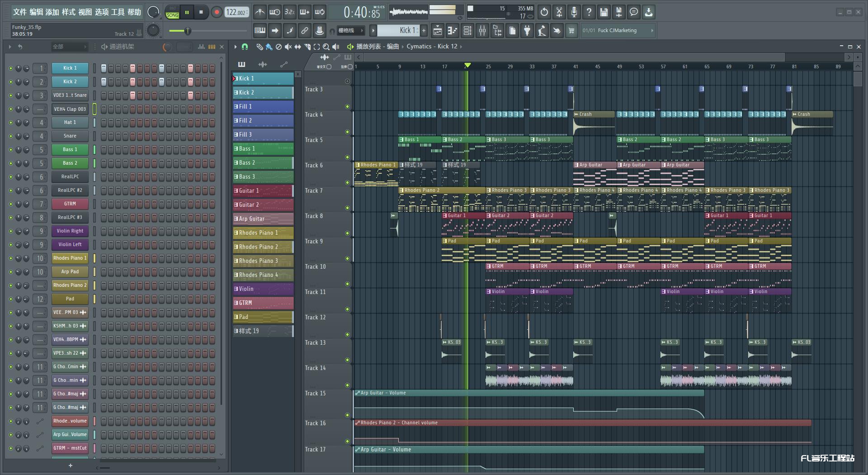Select the Rhodes Piano 1 channel button
The width and height of the screenshot is (868, 475).
70,258
